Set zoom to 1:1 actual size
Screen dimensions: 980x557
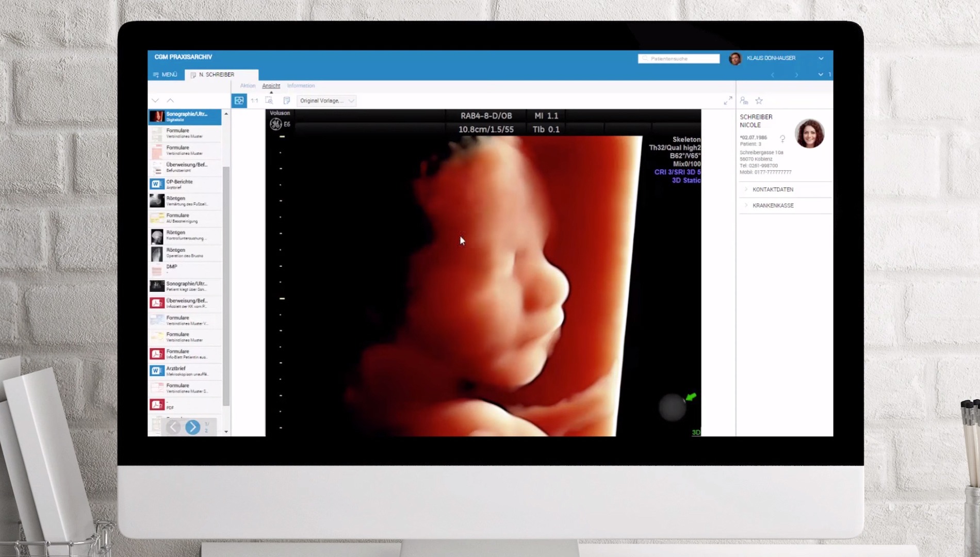254,101
